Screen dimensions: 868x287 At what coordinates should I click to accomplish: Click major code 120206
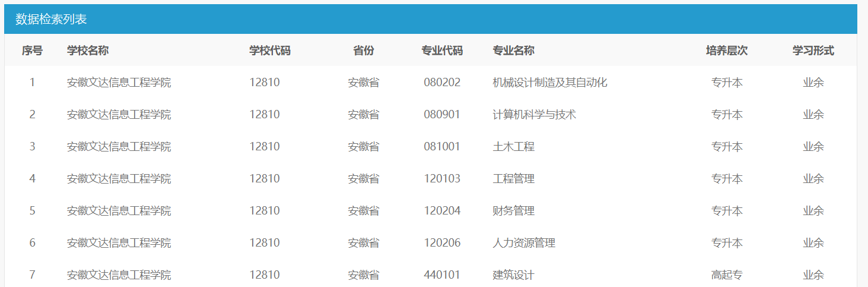pos(442,243)
